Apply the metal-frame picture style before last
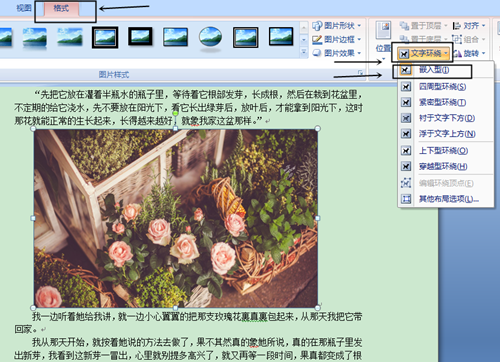This screenshot has width=500, height=362. tap(246, 37)
